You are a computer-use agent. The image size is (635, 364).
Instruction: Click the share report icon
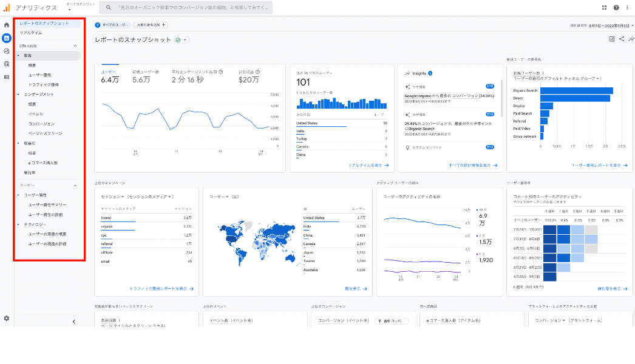(622, 39)
